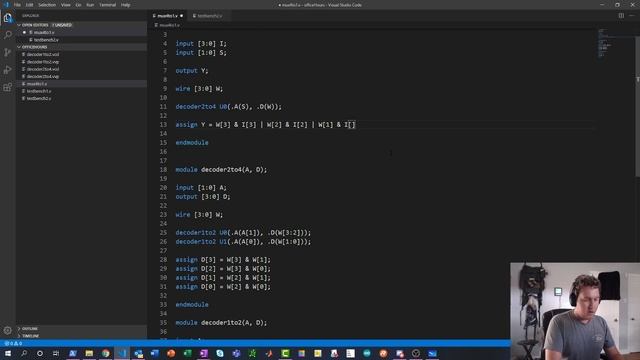Image resolution: width=640 pixels, height=360 pixels.
Task: Click 'module decoder1to2(A, D);' on line 35
Action: click(221, 322)
